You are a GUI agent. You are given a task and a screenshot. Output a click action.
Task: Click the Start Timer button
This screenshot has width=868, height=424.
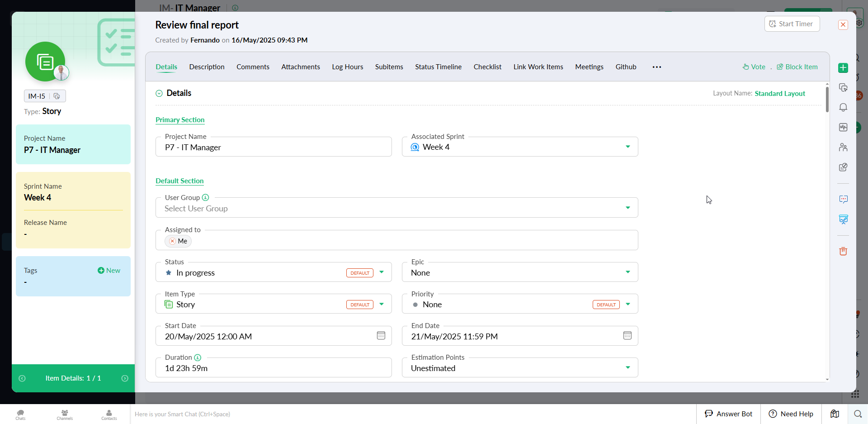pos(792,24)
